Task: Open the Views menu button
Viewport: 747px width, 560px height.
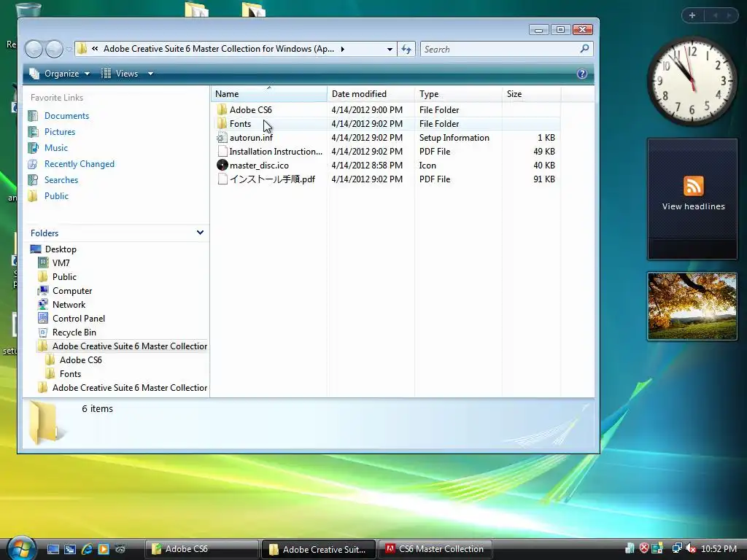Action: coord(120,74)
